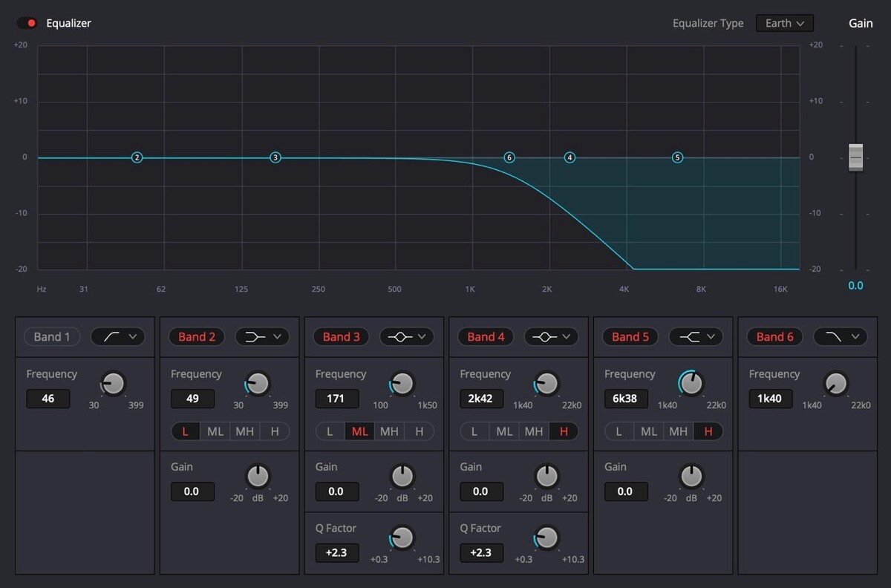Disable Band 6
891x588 pixels.
(x=774, y=337)
